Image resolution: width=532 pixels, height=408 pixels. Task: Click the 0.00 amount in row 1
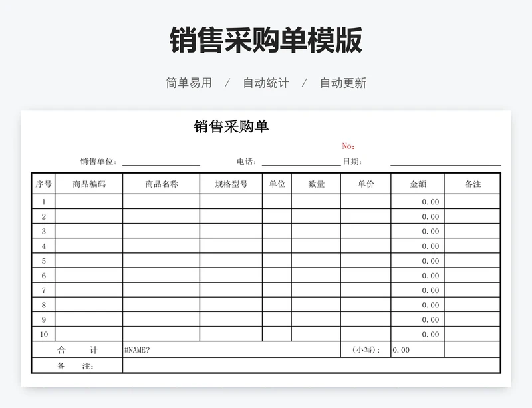pos(430,202)
